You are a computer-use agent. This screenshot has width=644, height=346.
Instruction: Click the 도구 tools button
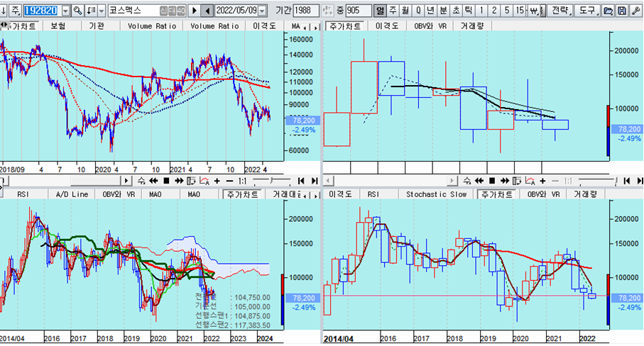[x=586, y=11]
